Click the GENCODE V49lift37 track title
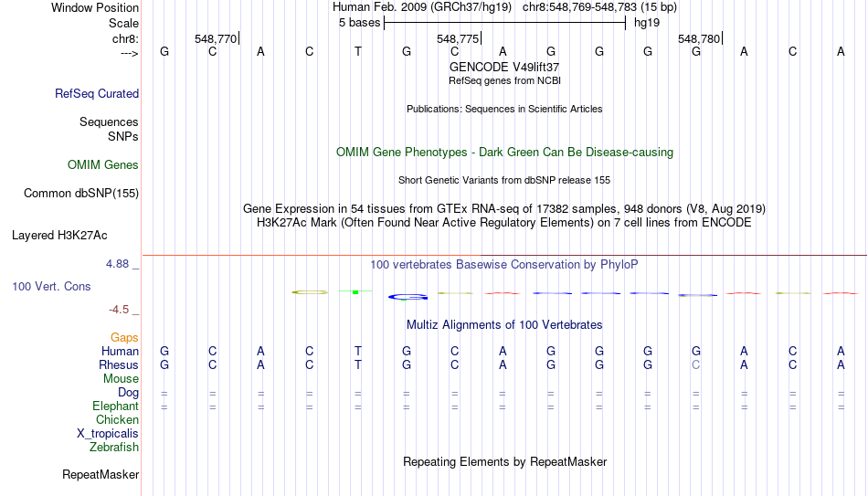Image resolution: width=868 pixels, height=496 pixels. coord(504,67)
